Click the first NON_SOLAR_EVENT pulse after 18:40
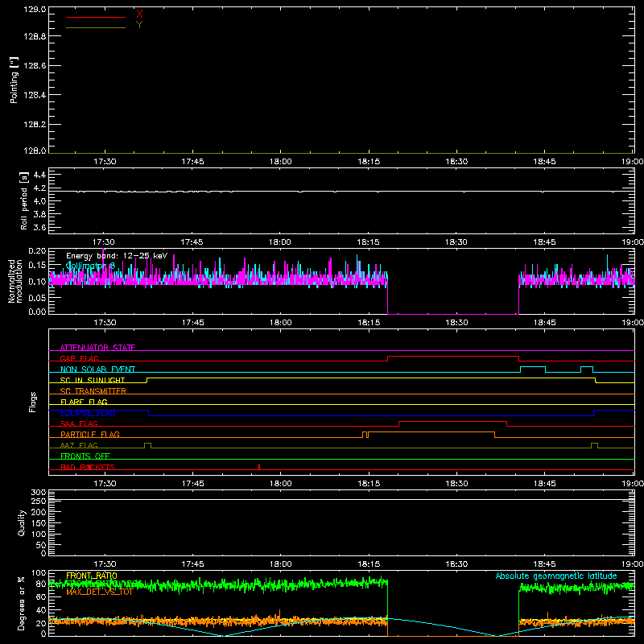644x644 pixels. 533,367
